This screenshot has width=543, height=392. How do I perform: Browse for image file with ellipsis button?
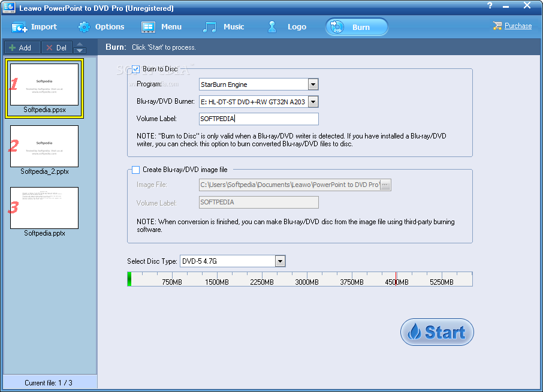coord(385,185)
